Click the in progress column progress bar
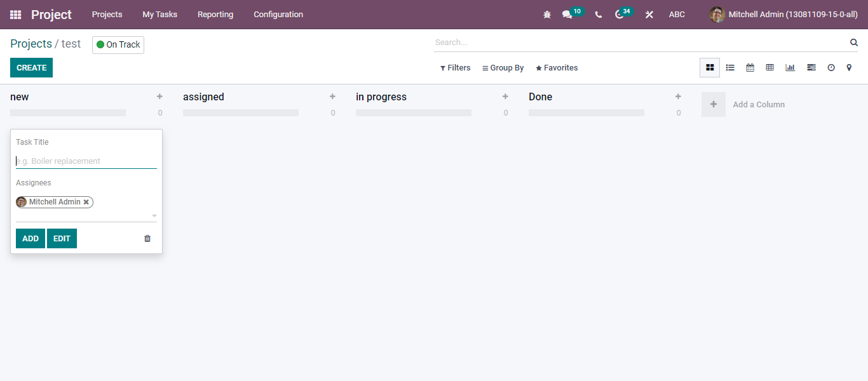 pos(414,112)
